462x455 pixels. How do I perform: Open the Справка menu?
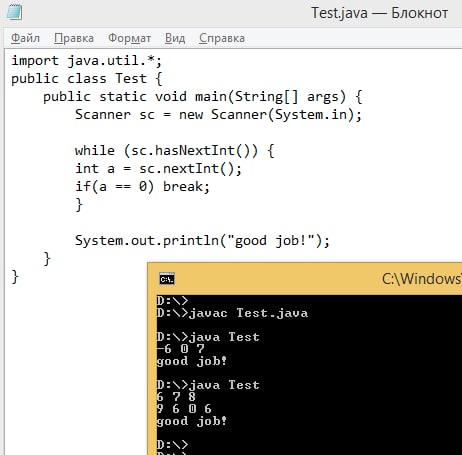coord(222,38)
